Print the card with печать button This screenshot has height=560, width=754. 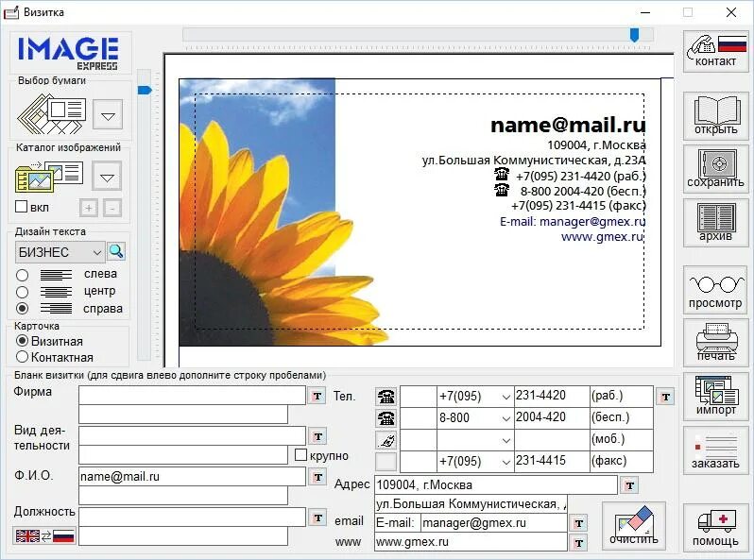(715, 343)
